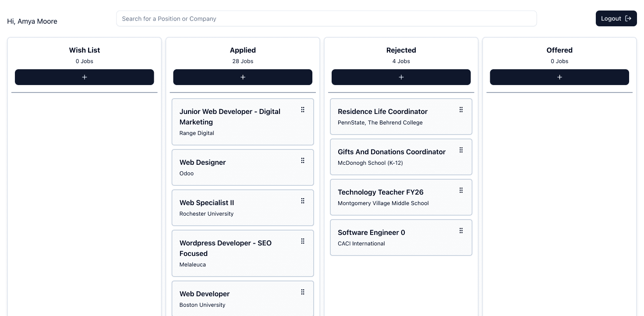Click McDonogh School (K-12) text
This screenshot has height=316, width=644.
(370, 163)
